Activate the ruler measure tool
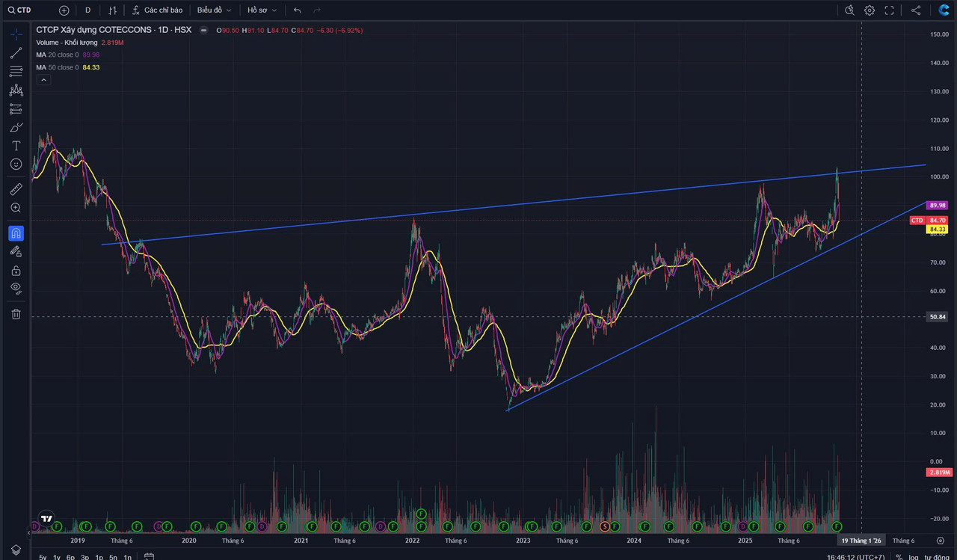The image size is (957, 560). [16, 189]
